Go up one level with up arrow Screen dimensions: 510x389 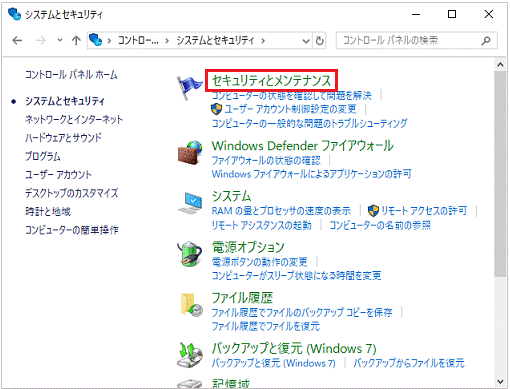[x=76, y=41]
